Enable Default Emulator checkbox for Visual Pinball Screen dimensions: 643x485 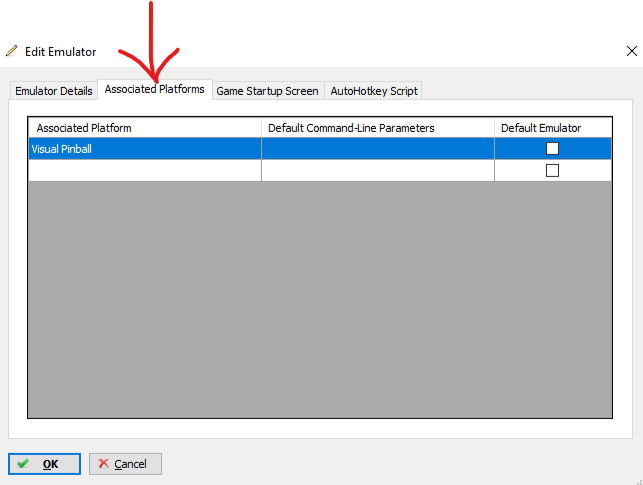[552, 149]
